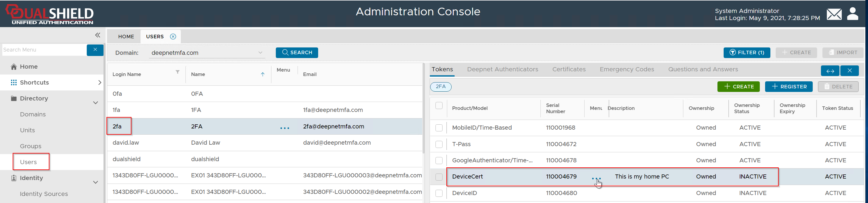Expand the token panel with arrows icon
This screenshot has height=203, width=868.
(x=830, y=71)
